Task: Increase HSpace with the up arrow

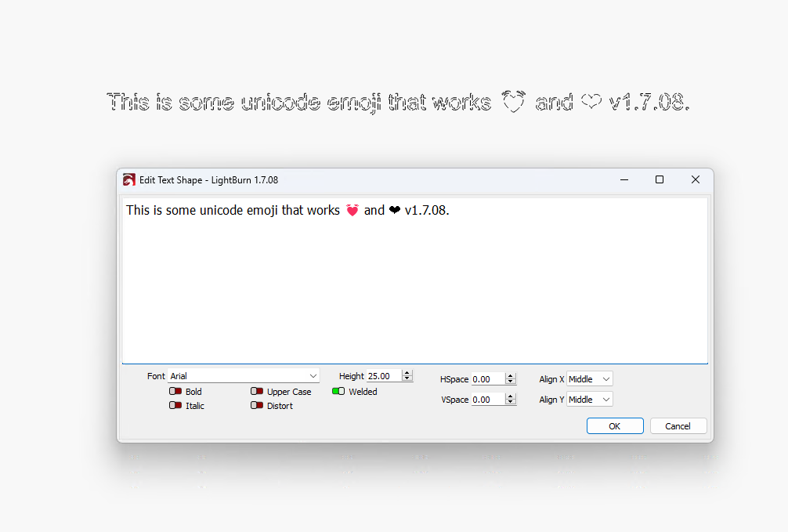Action: tap(511, 376)
